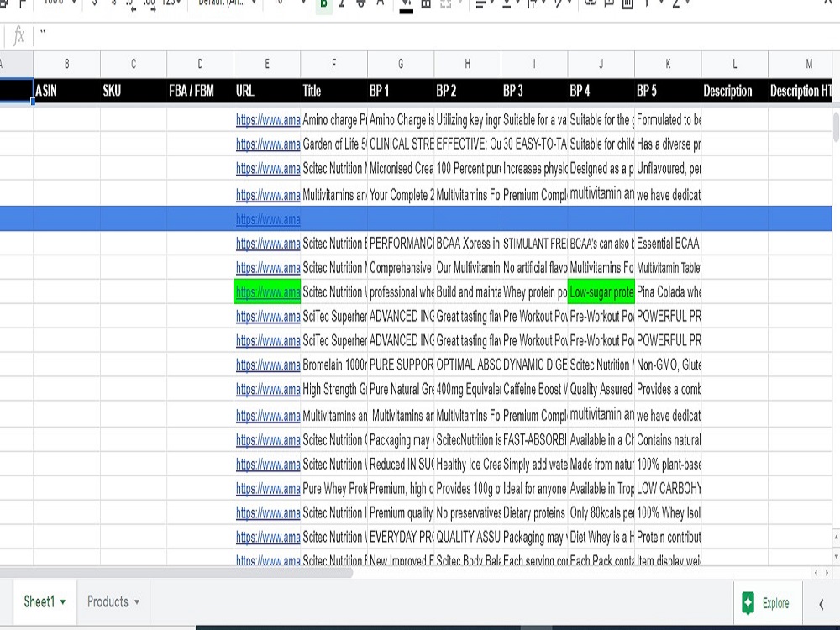Select the 'CLINICAL STRE' cell

tap(400, 144)
